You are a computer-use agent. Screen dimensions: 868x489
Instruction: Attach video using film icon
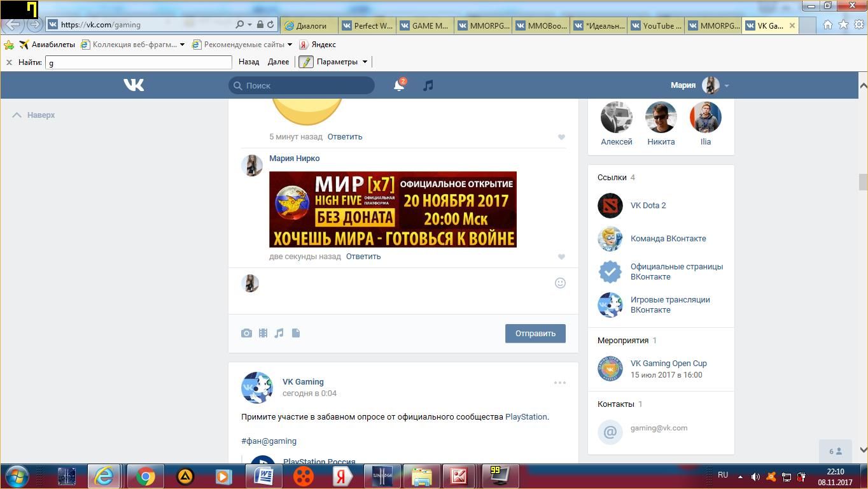click(263, 333)
